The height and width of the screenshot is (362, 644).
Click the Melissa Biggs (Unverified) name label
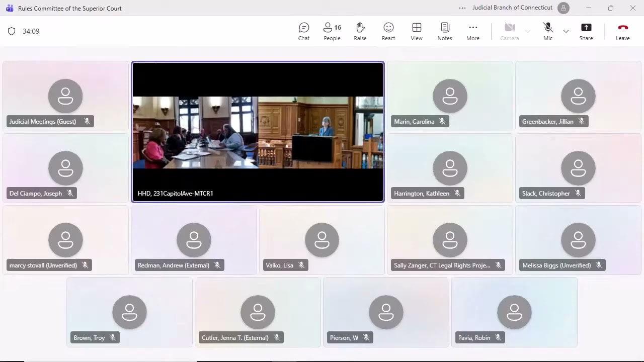coord(556,265)
